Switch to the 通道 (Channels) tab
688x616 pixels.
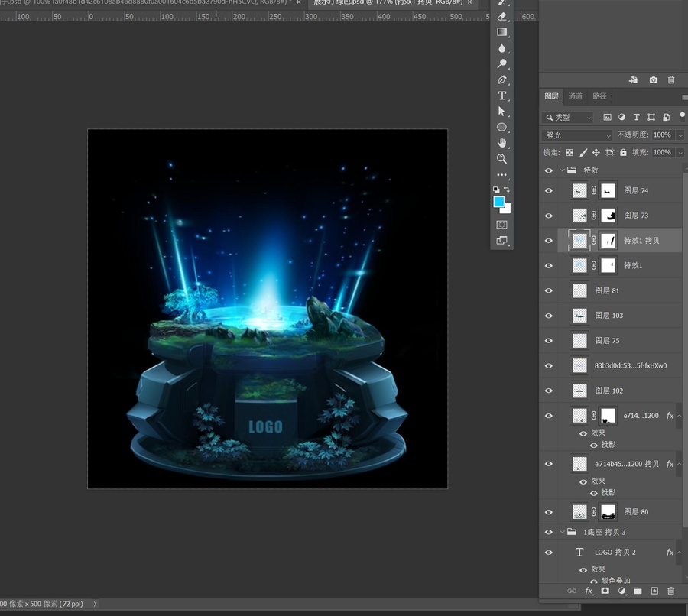coord(575,96)
